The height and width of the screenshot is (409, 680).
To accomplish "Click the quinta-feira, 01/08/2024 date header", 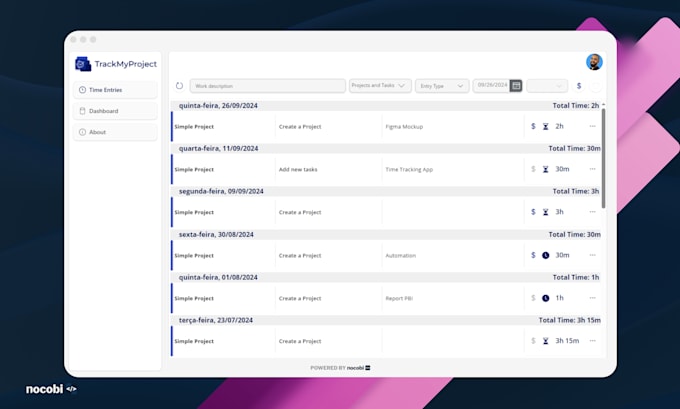I will click(218, 277).
